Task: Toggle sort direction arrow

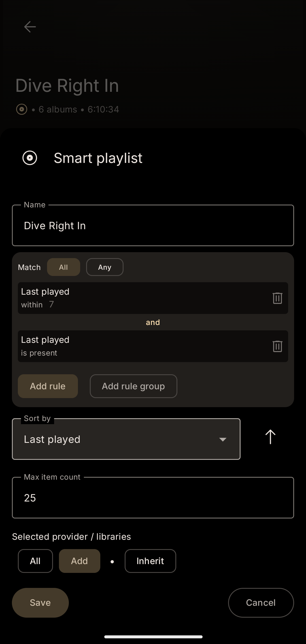Action: [270, 437]
